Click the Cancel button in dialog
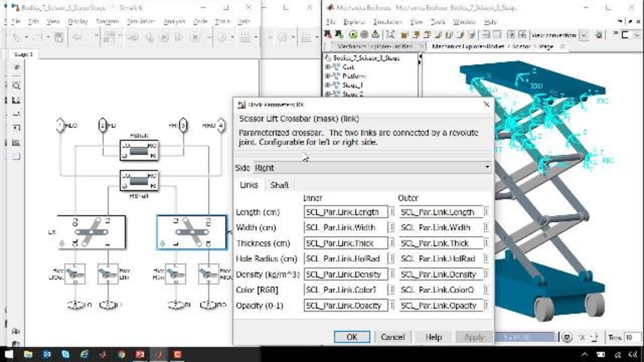Image resolution: width=644 pixels, height=362 pixels. tap(392, 337)
